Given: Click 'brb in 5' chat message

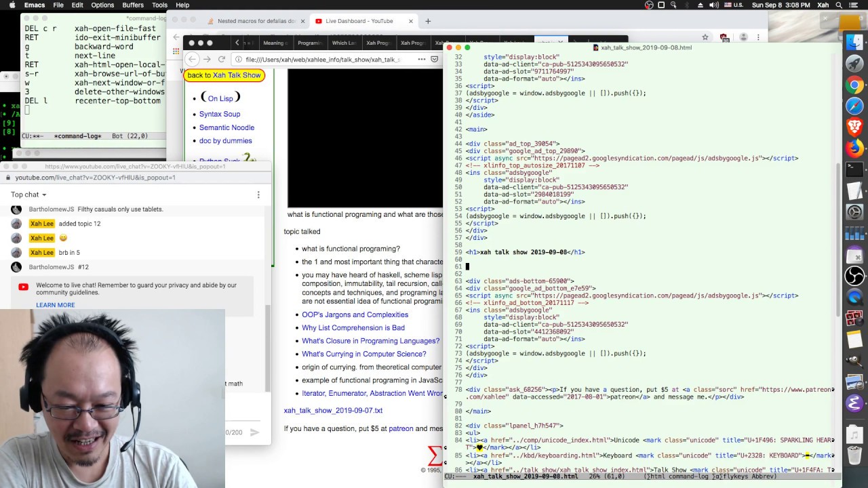Looking at the screenshot, I should pyautogui.click(x=69, y=253).
